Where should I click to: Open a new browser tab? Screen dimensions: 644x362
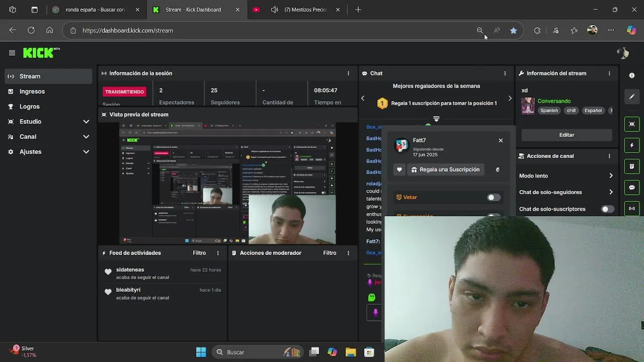pyautogui.click(x=358, y=10)
